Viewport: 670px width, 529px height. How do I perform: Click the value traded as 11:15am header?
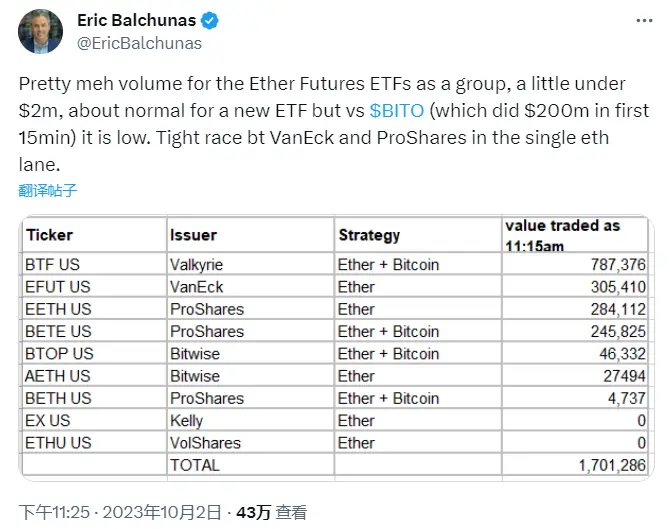(562, 235)
